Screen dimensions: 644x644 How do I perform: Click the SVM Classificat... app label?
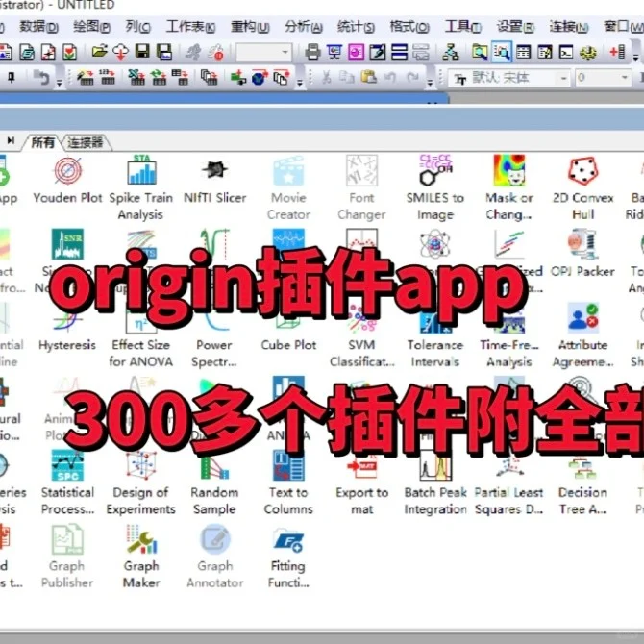(x=361, y=353)
